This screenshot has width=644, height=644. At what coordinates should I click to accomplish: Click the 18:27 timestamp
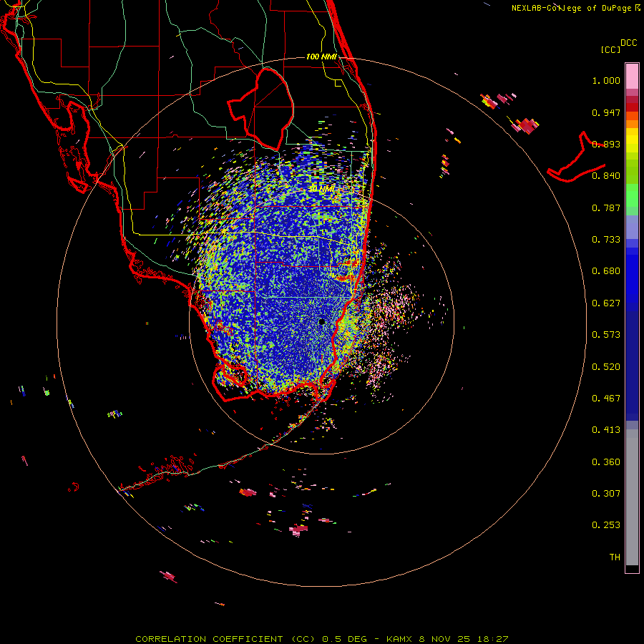pyautogui.click(x=493, y=639)
